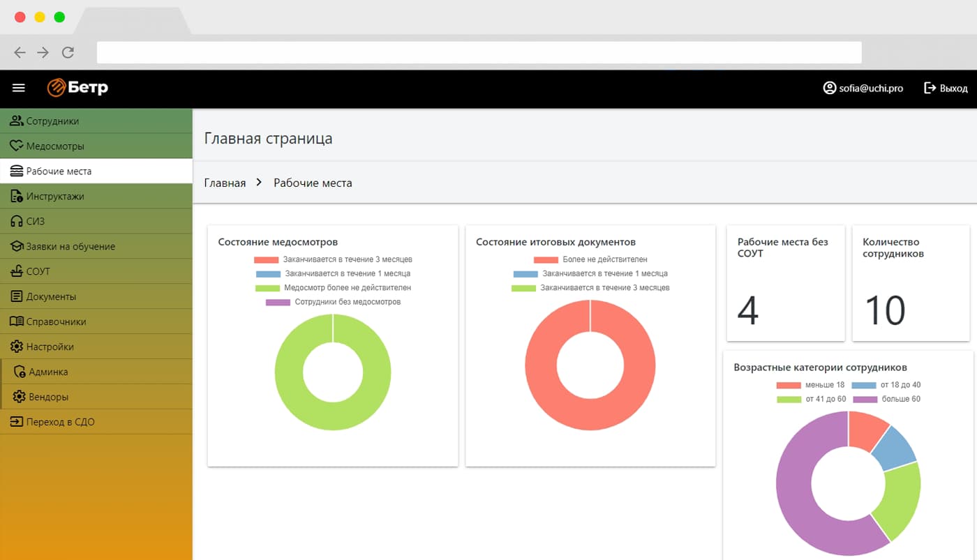The height and width of the screenshot is (560, 977).
Task: Open Справочники menu item
Action: point(96,321)
